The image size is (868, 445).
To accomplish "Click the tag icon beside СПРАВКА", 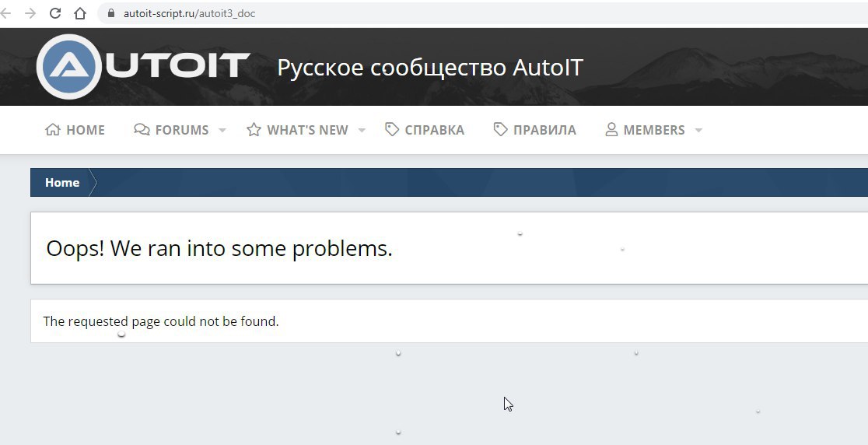I will tap(392, 129).
